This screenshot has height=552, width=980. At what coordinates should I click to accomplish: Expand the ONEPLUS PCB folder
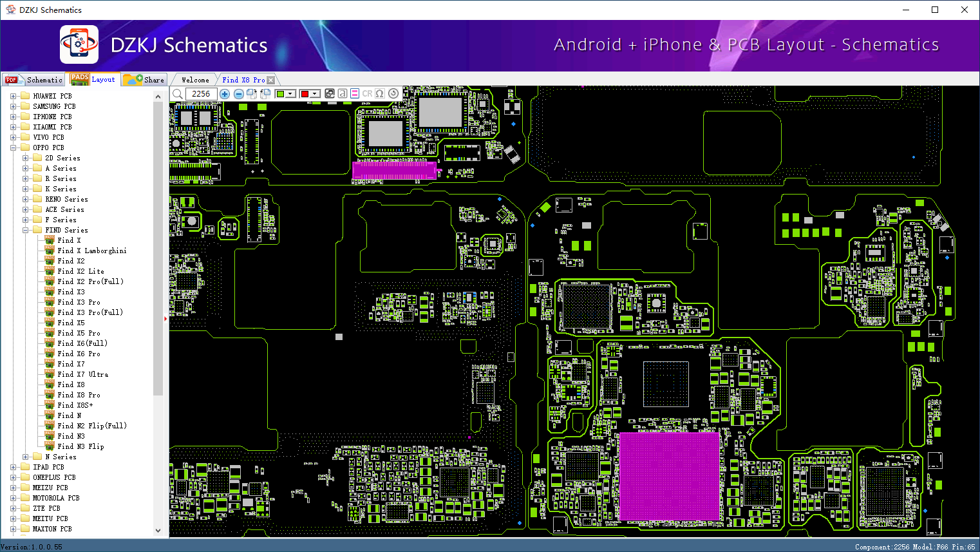pyautogui.click(x=13, y=477)
